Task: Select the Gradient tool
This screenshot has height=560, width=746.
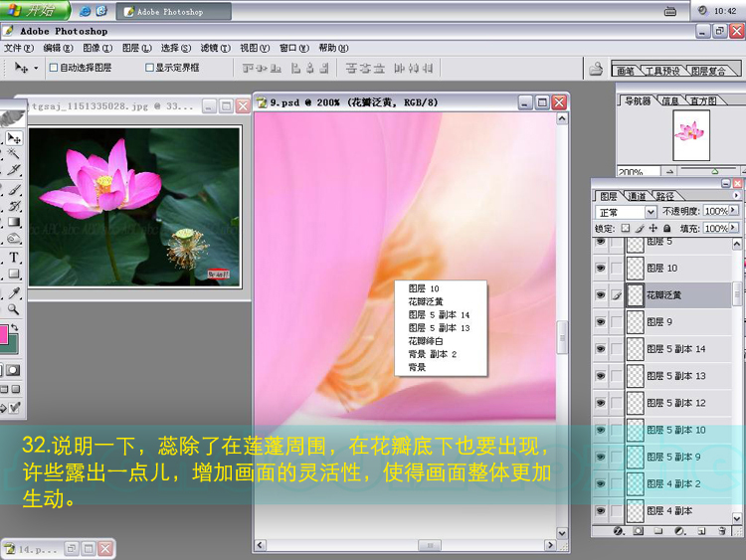Action: [14, 222]
